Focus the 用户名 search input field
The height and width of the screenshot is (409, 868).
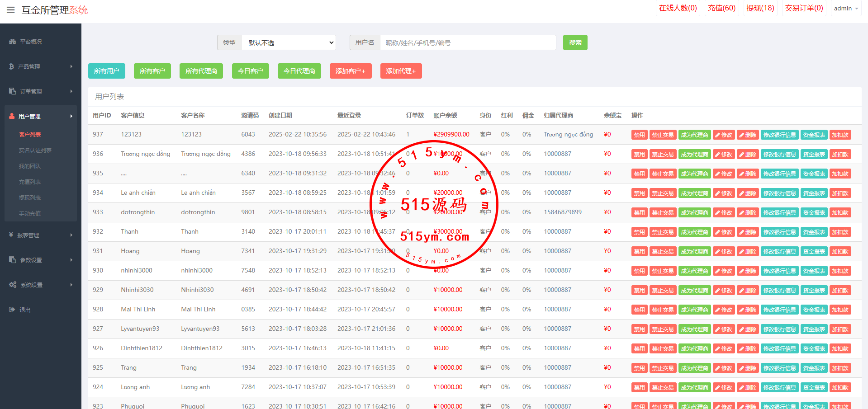coord(468,42)
